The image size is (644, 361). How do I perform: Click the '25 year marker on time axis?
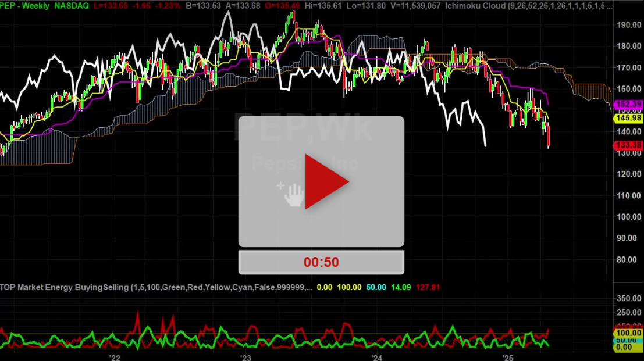[x=508, y=358]
